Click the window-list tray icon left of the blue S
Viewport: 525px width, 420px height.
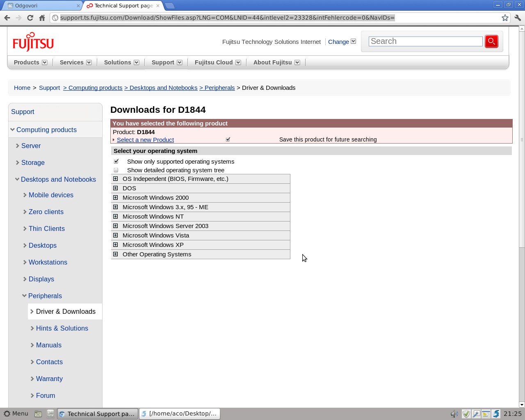point(486,414)
